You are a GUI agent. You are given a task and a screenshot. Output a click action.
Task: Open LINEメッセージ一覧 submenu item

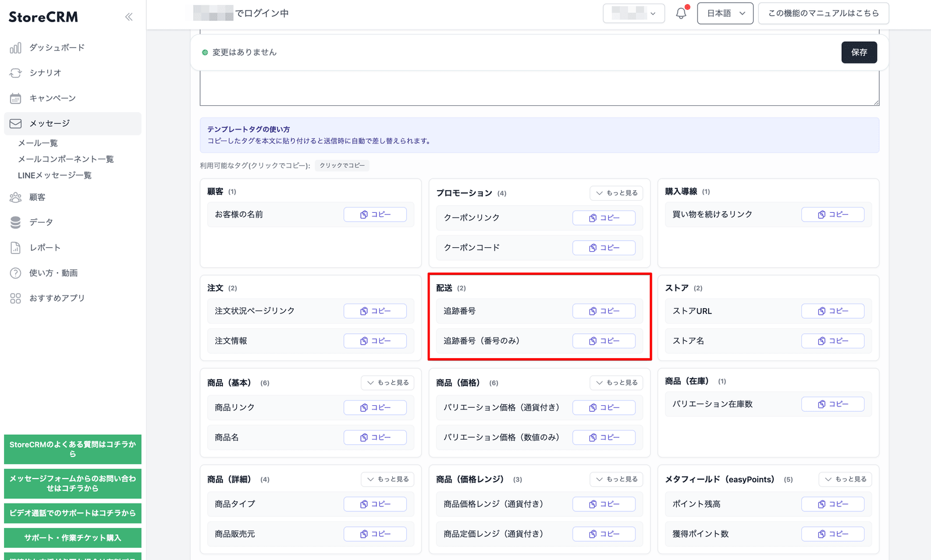point(55,176)
